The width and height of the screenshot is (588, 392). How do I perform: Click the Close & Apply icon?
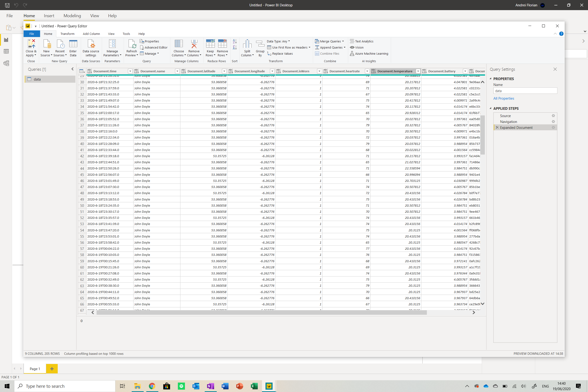click(x=31, y=44)
